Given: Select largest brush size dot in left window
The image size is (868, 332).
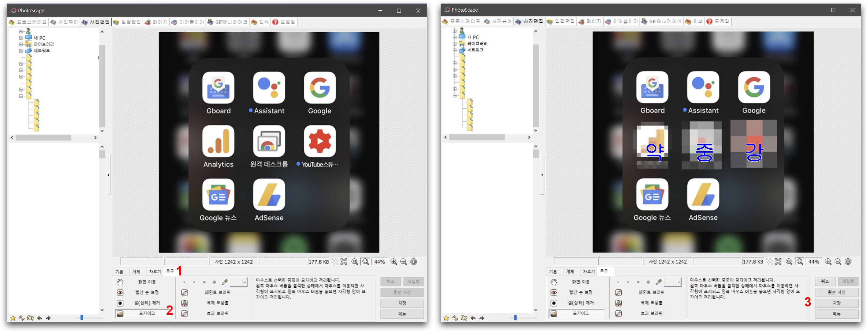Looking at the screenshot, I should pos(214,282).
